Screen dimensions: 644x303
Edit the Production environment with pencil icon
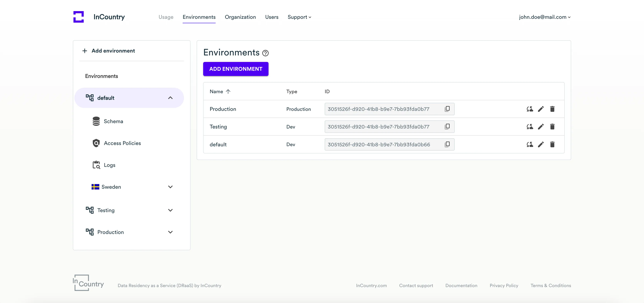point(541,109)
